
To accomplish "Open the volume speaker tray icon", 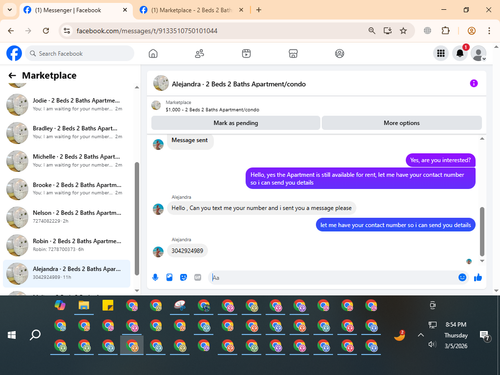I will click(432, 344).
